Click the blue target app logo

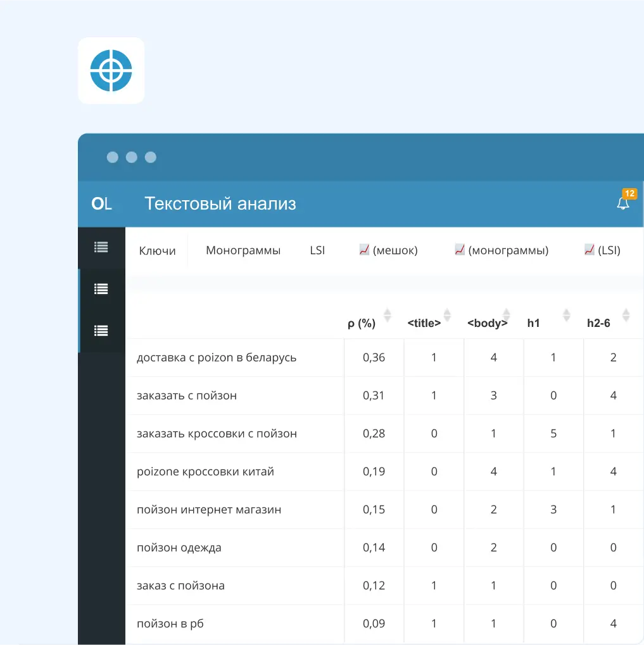(111, 70)
